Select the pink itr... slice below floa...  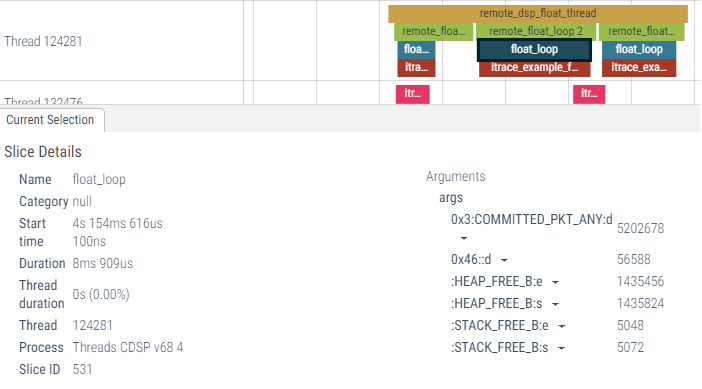412,94
